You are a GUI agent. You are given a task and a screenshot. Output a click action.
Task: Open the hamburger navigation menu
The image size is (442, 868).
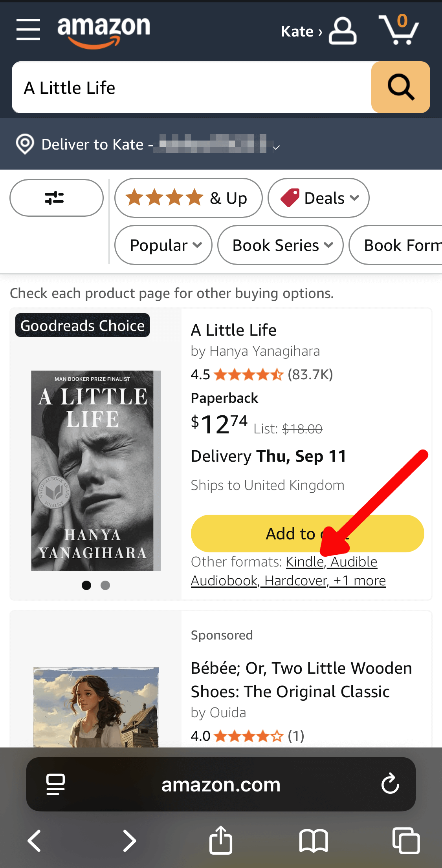(28, 29)
